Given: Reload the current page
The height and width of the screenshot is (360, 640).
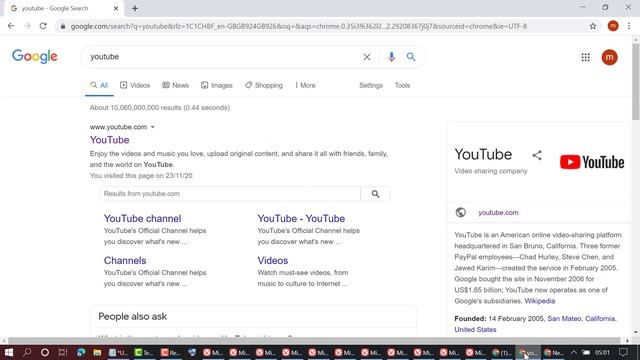Looking at the screenshot, I should click(43, 26).
